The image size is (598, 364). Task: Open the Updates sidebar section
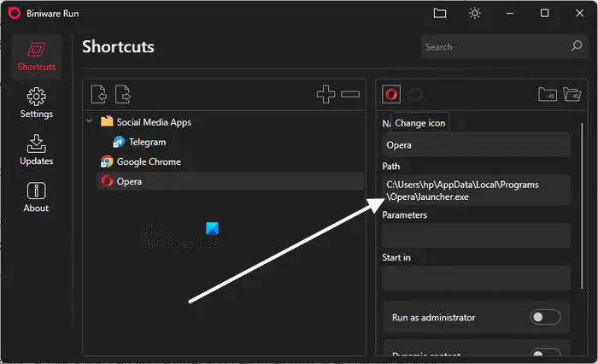point(36,150)
